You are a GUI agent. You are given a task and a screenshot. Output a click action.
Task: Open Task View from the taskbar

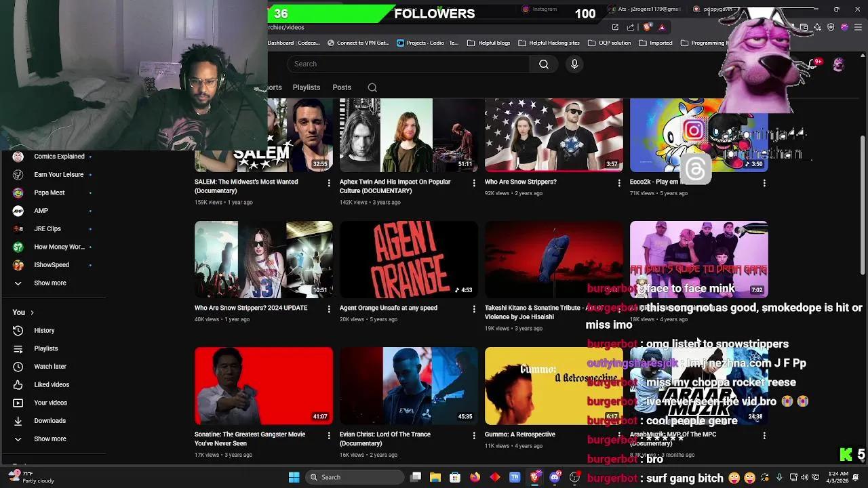416,477
